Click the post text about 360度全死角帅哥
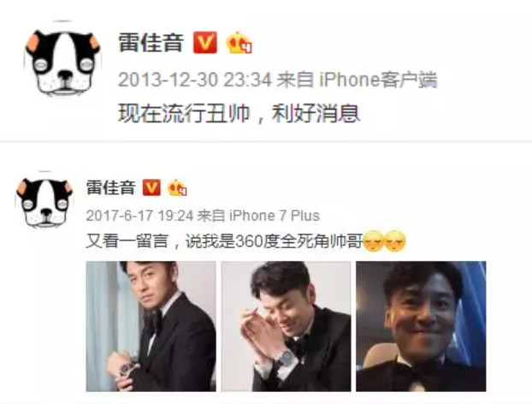 point(224,241)
